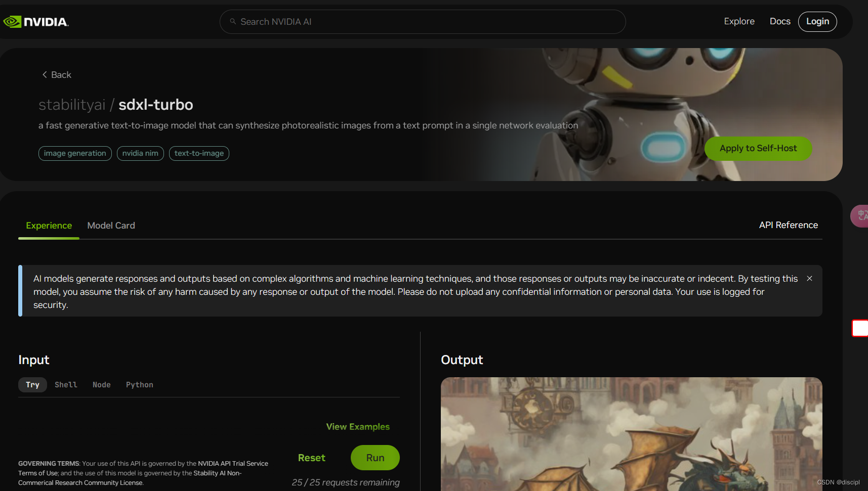Go Back using the chevron link
Viewport: 868px width, 491px height.
[56, 75]
